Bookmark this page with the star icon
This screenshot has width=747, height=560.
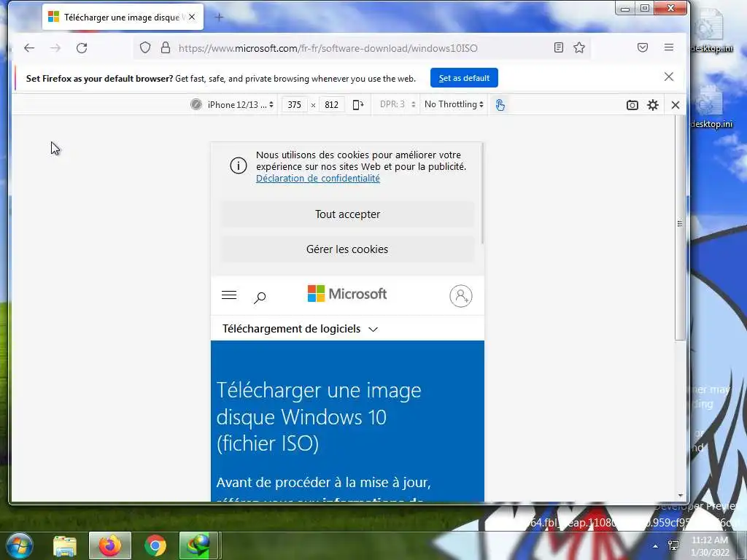[579, 47]
